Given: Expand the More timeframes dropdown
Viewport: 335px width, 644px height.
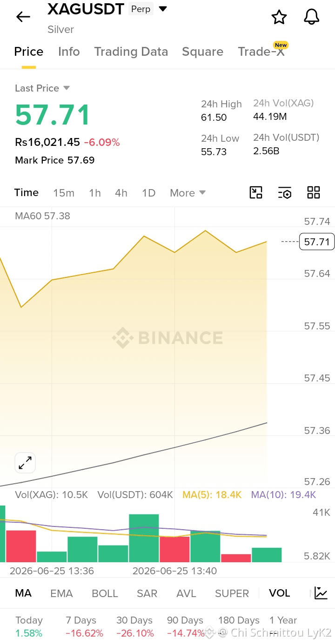Looking at the screenshot, I should [x=188, y=193].
